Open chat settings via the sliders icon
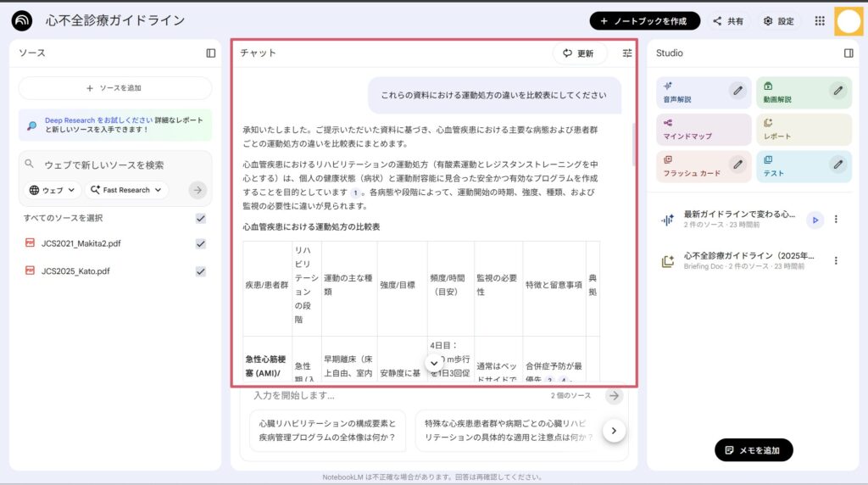Image resolution: width=868 pixels, height=485 pixels. (627, 53)
